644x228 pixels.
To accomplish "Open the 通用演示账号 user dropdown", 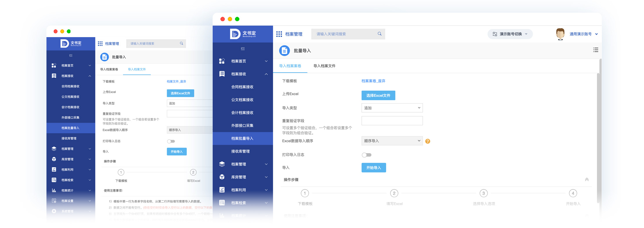I will point(583,34).
